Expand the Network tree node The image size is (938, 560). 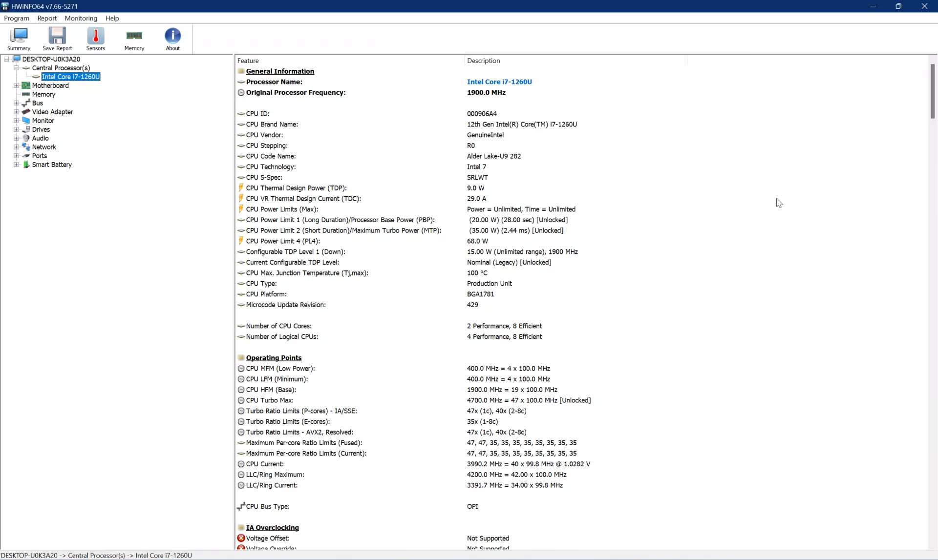[17, 147]
